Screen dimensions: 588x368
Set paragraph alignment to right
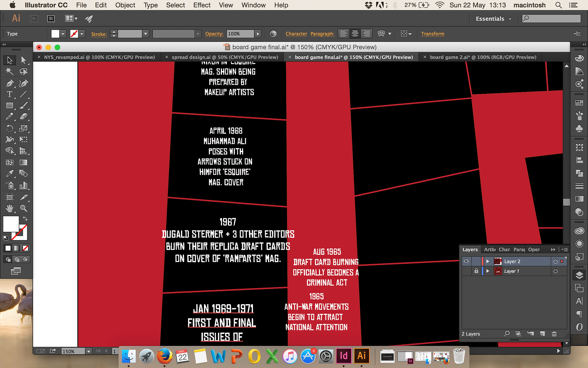click(x=367, y=34)
